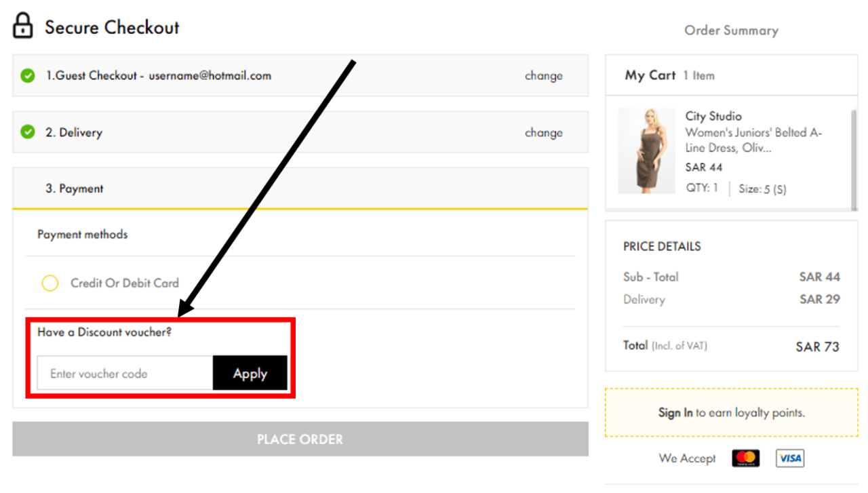Viewport: 868px width, 493px height.
Task: Expand the Payment step section
Action: 74,188
